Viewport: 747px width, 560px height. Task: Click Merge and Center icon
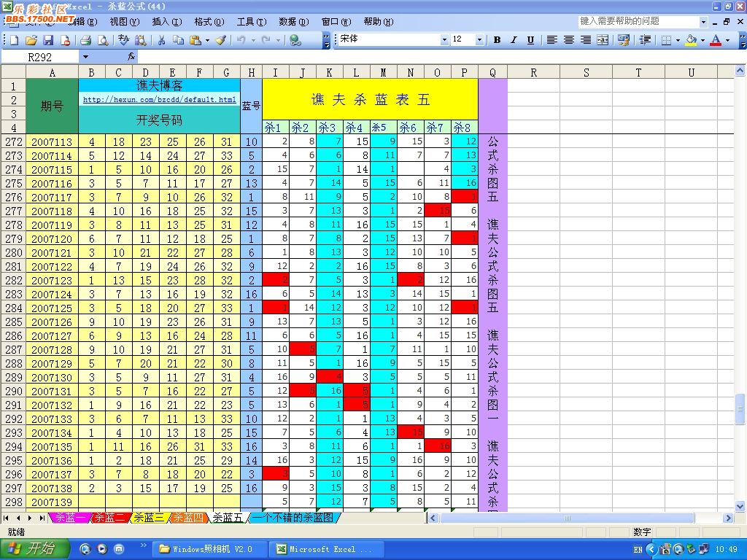(603, 40)
